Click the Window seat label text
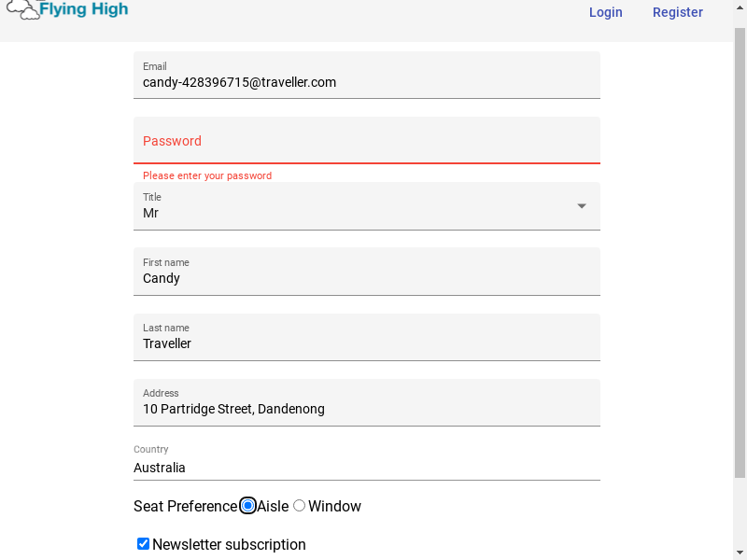 334,507
